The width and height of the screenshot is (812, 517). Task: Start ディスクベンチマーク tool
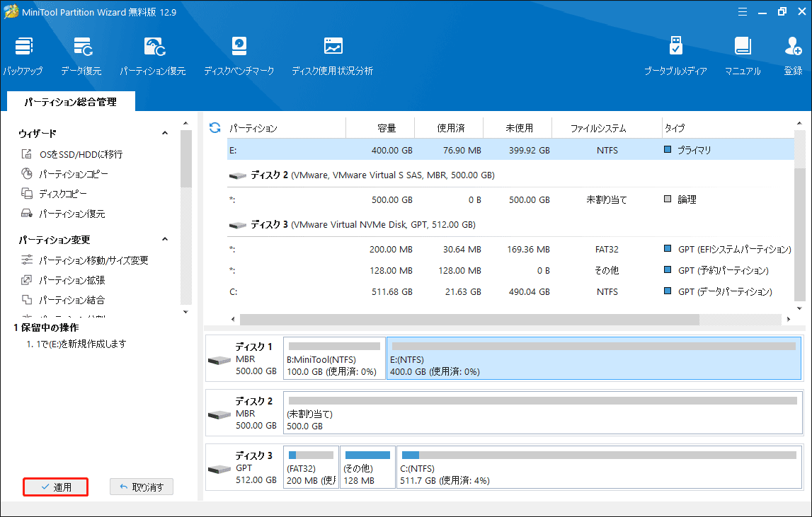click(x=239, y=47)
